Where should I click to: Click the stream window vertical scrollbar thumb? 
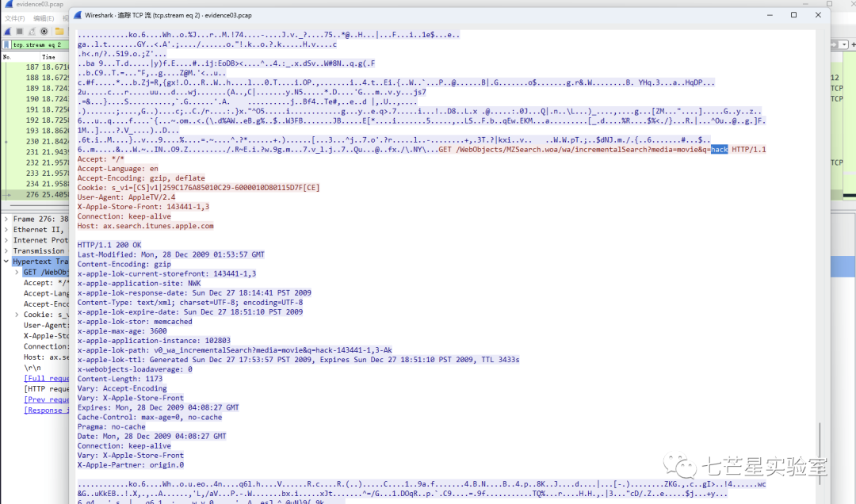[x=820, y=452]
